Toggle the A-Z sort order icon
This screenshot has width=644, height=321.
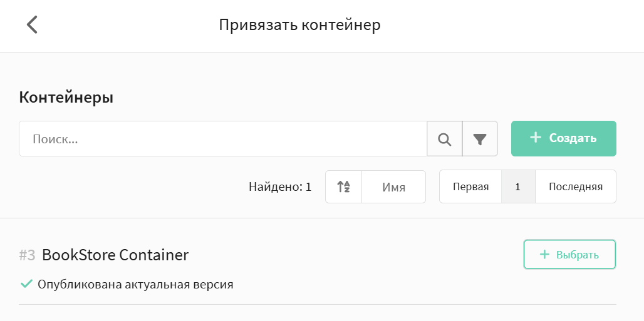pyautogui.click(x=343, y=186)
